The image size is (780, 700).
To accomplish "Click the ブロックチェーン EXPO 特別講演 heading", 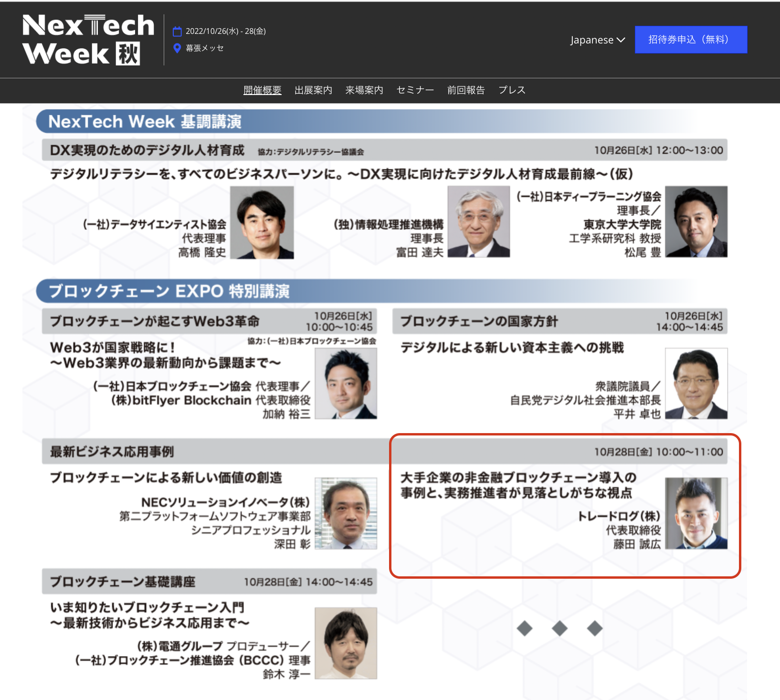I will tap(169, 291).
